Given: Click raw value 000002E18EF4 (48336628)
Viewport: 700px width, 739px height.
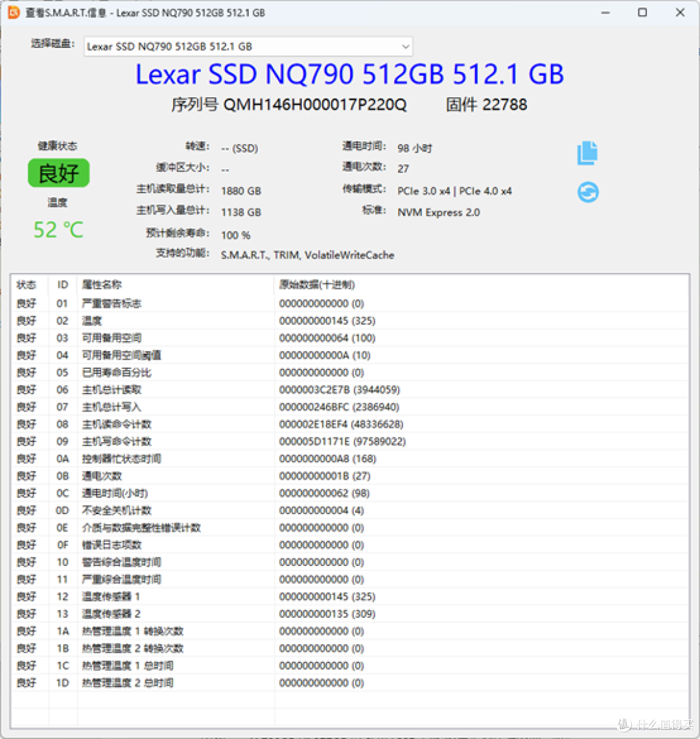Looking at the screenshot, I should tap(341, 424).
